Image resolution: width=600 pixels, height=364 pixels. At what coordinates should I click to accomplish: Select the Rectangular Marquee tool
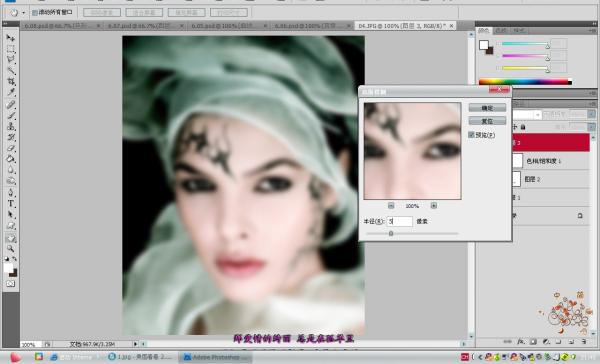[x=10, y=49]
